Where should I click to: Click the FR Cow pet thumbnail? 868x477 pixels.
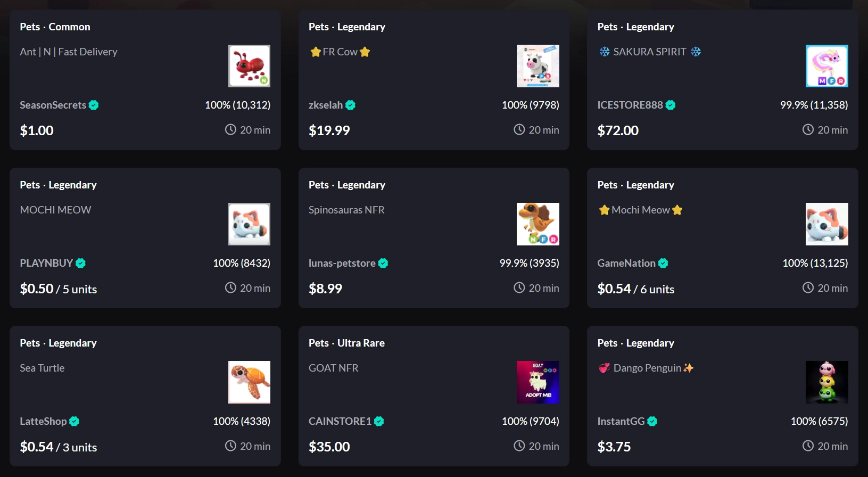point(538,66)
